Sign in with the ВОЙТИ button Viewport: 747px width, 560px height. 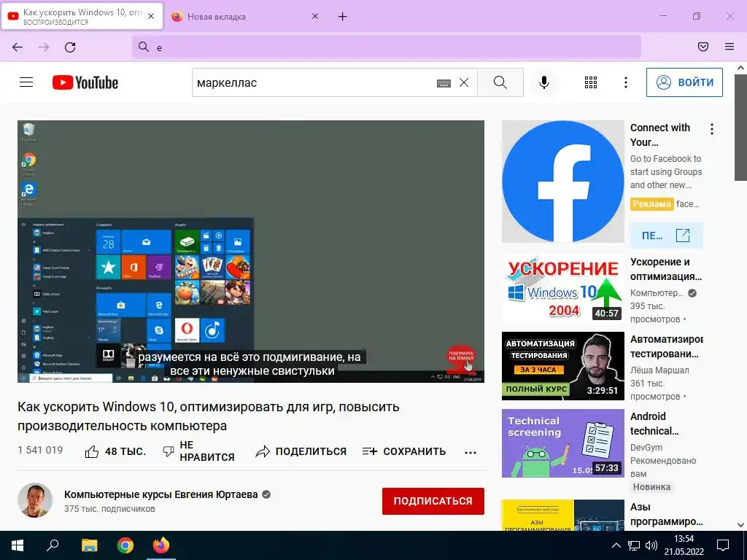point(684,82)
